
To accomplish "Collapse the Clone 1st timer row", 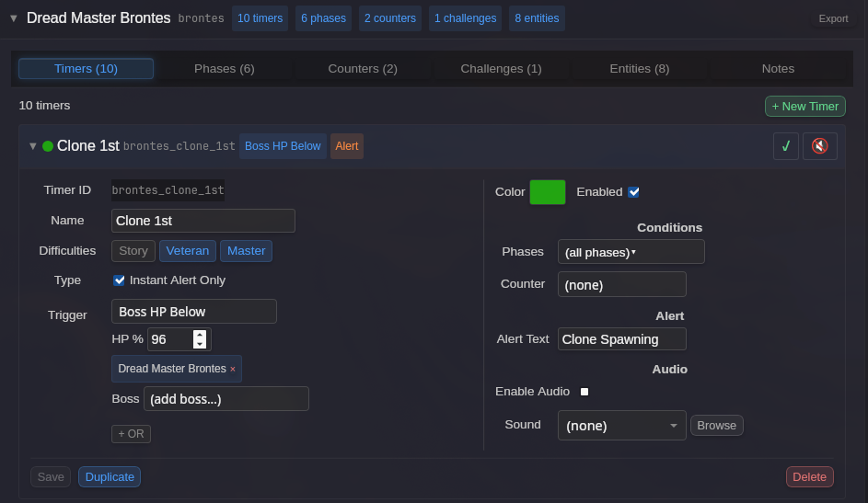I will coord(33,146).
